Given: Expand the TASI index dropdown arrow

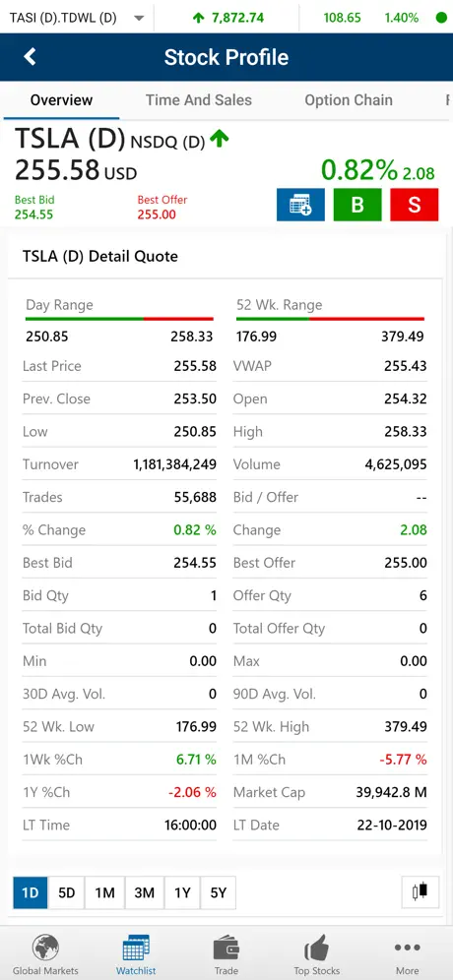Looking at the screenshot, I should [x=140, y=18].
